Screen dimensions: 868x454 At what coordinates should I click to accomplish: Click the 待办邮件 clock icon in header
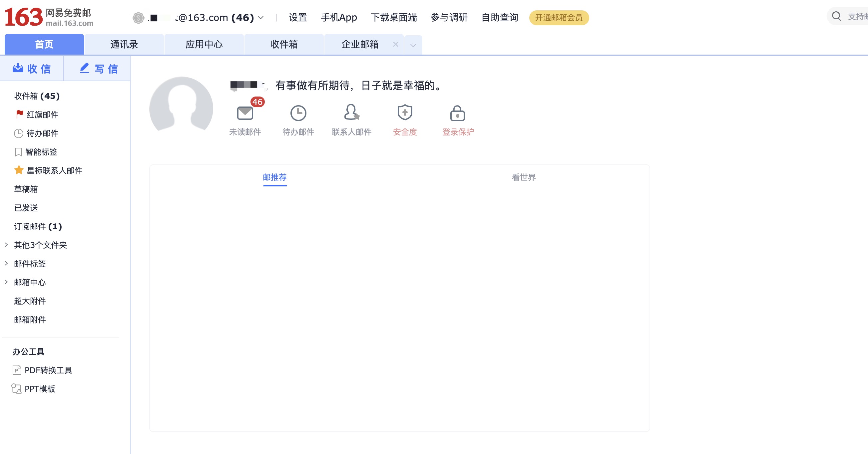[298, 113]
